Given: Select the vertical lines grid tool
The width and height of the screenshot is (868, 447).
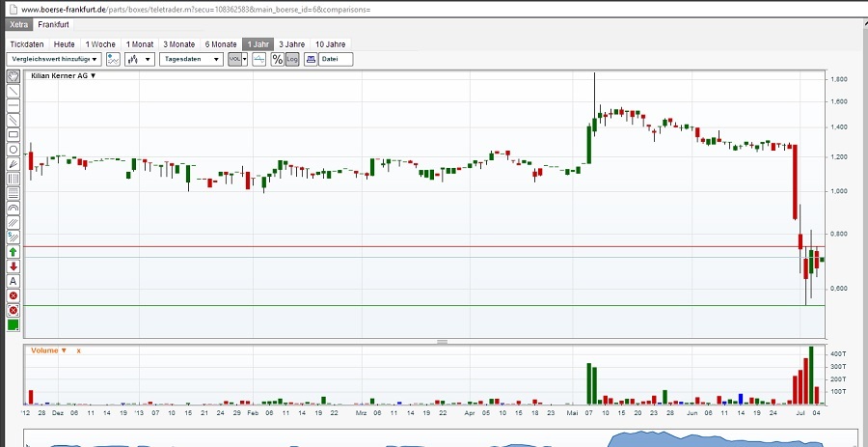Looking at the screenshot, I should pos(14,179).
